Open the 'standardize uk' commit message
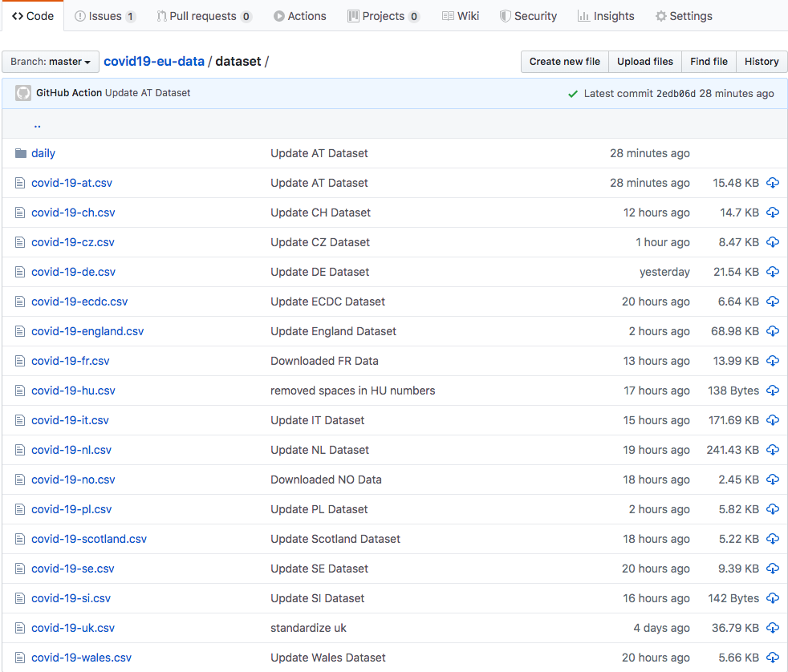Viewport: 788px width, 672px height. coord(309,627)
